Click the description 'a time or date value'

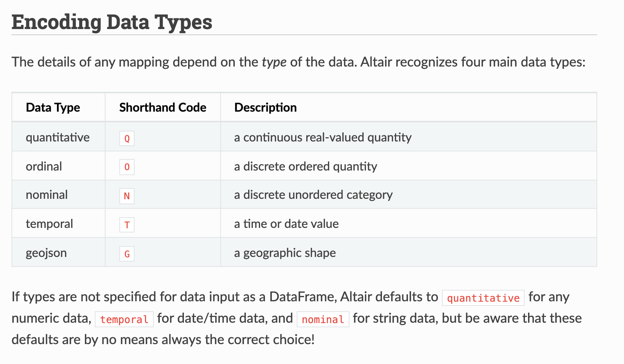tap(286, 224)
